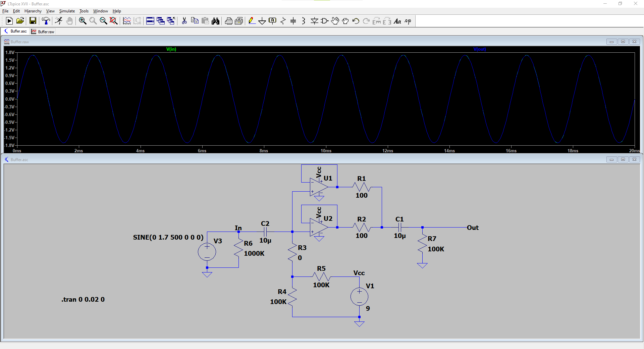This screenshot has width=644, height=349.
Task: Maximize the Buffer.raw plot pane
Action: coord(623,42)
